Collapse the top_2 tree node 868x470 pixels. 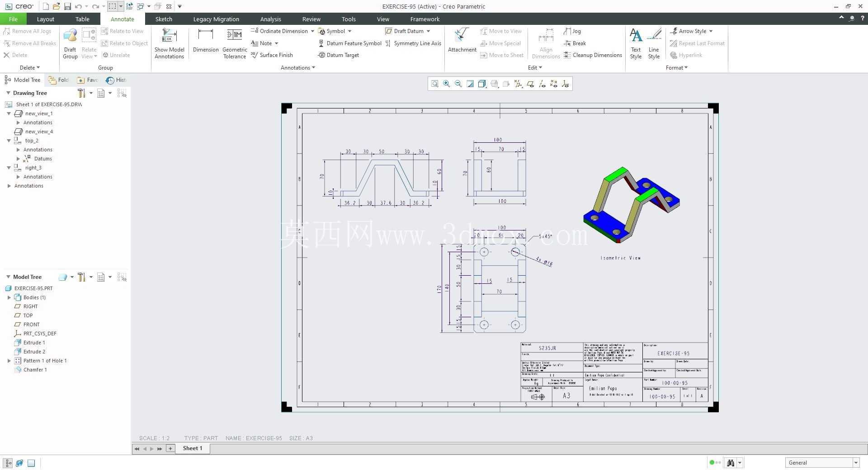coord(9,141)
